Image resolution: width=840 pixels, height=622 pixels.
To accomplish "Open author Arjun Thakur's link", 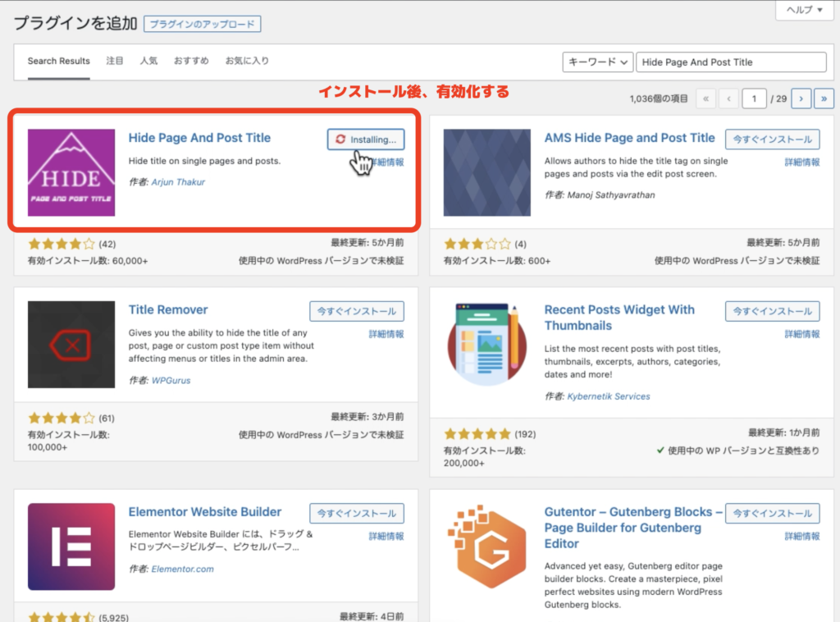I will 178,182.
